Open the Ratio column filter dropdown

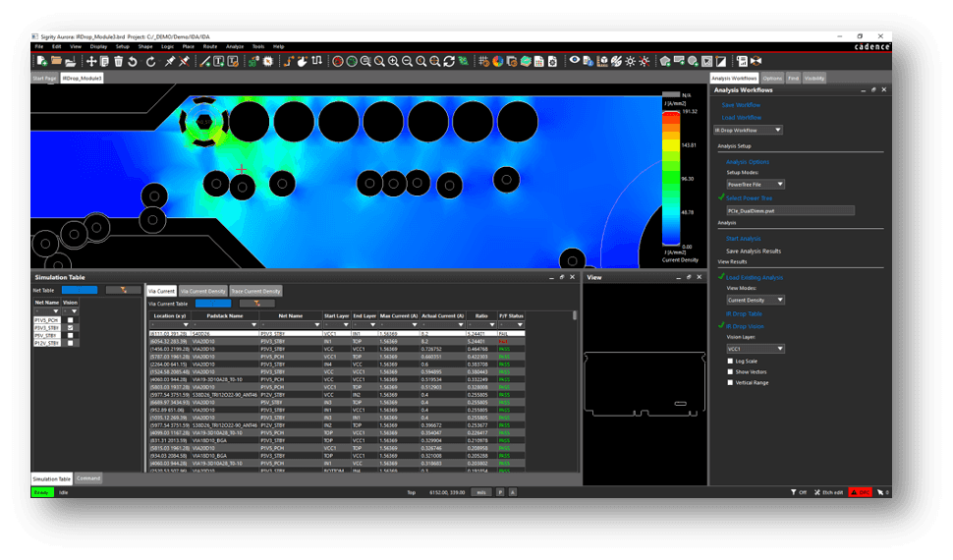click(482, 324)
